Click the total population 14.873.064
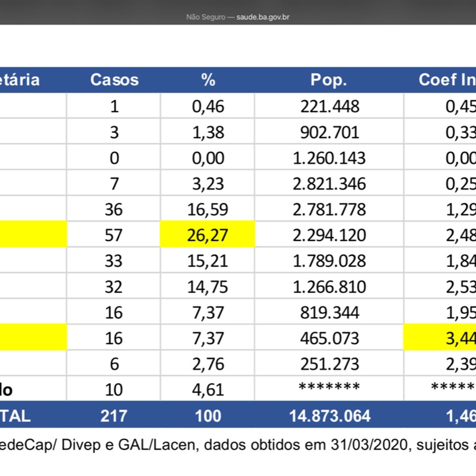The image size is (476, 476). click(x=329, y=416)
